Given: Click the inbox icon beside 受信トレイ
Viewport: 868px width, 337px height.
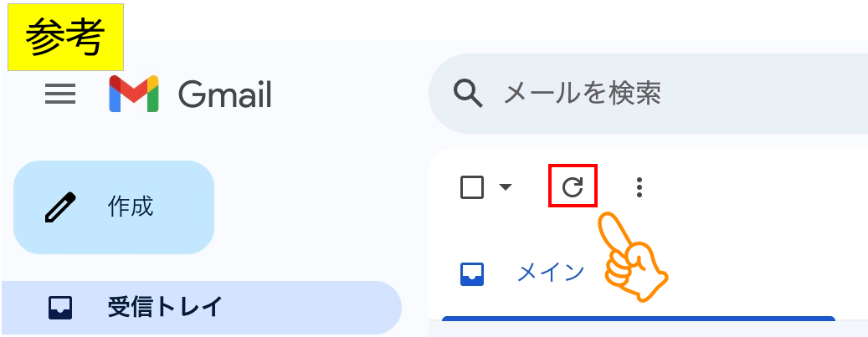Looking at the screenshot, I should pos(61,308).
